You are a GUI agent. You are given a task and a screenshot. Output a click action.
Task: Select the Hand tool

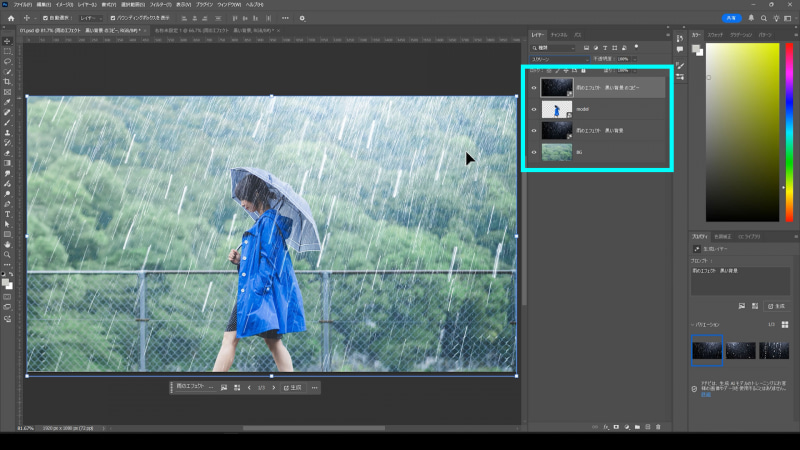(x=7, y=244)
